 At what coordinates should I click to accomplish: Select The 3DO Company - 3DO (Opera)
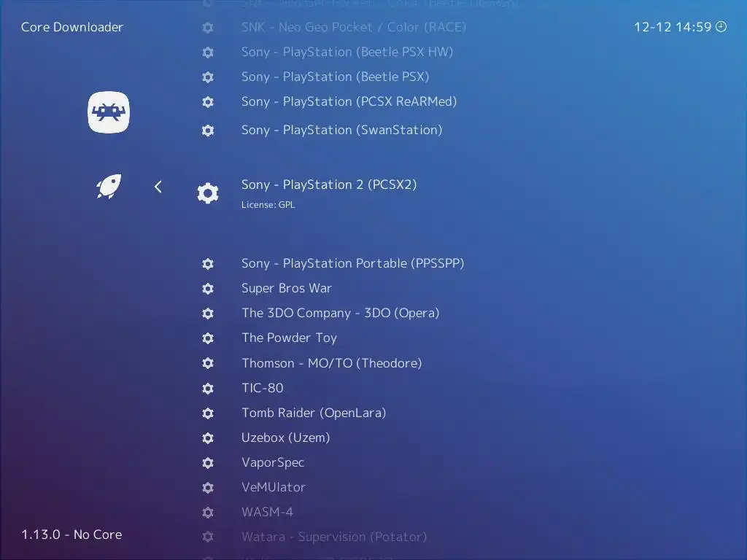point(340,313)
